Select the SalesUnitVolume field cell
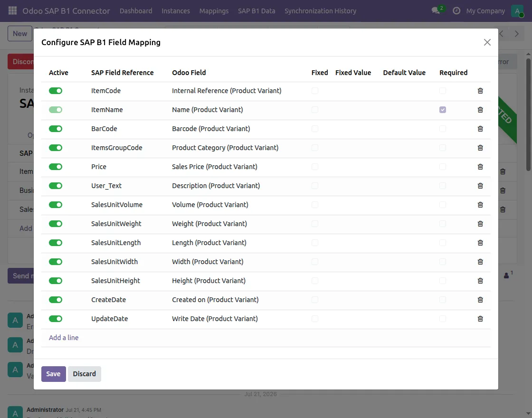The width and height of the screenshot is (532, 418). tap(117, 205)
